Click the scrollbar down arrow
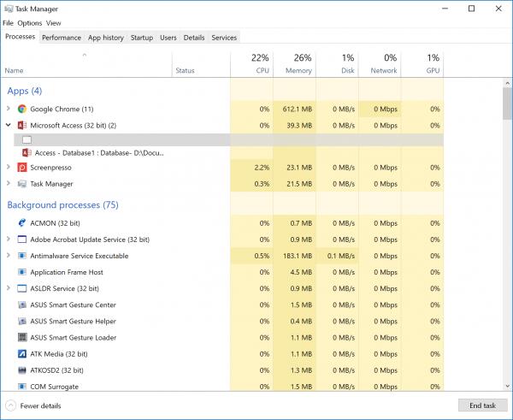The width and height of the screenshot is (513, 420). click(507, 387)
